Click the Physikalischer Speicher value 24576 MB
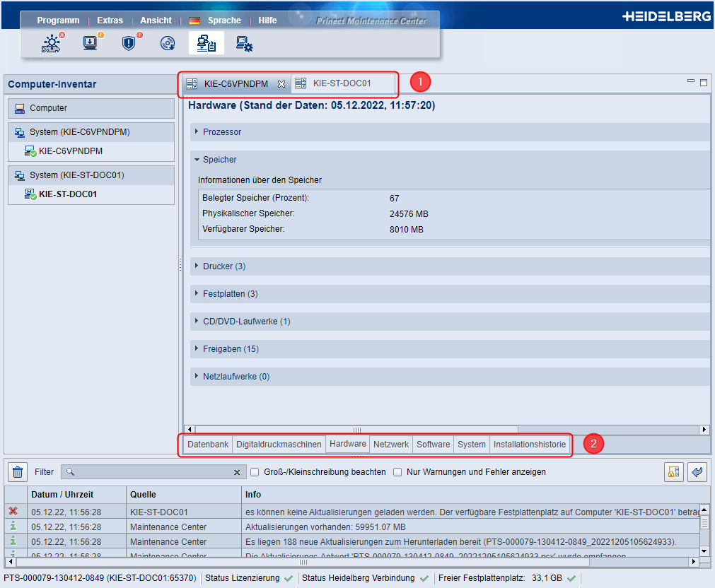The width and height of the screenshot is (715, 588). click(409, 213)
